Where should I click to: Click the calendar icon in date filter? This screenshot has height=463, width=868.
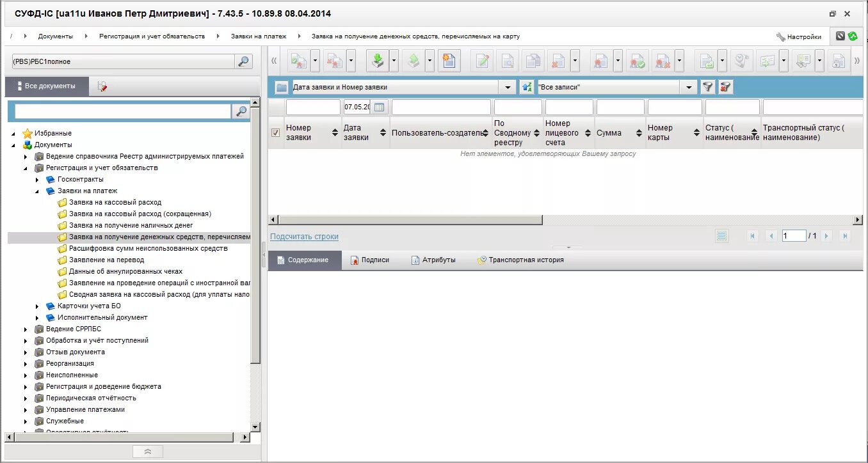coord(380,107)
